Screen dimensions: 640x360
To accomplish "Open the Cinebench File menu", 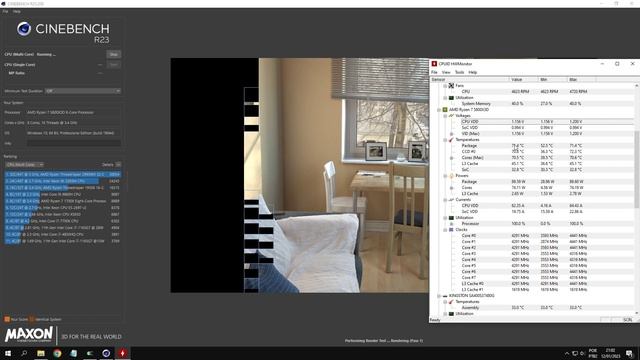I will 5,11.
